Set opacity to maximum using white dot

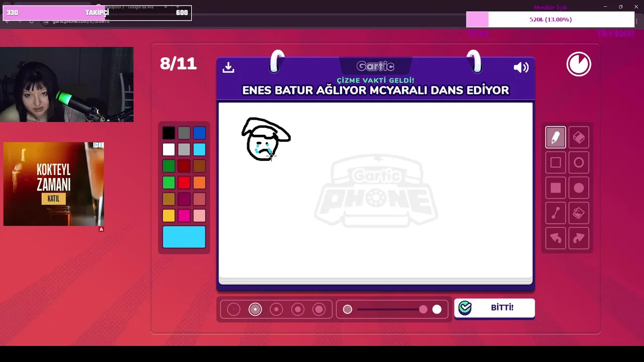pos(437,309)
